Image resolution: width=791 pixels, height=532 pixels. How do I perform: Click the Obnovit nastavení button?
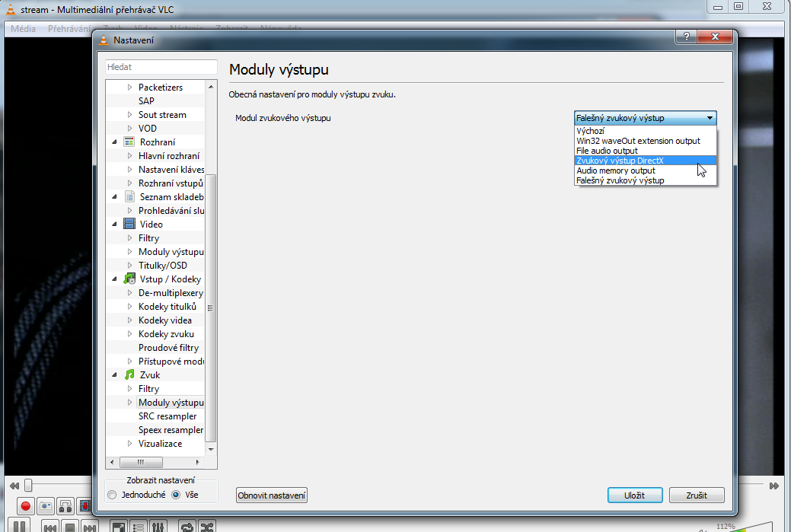tap(271, 495)
